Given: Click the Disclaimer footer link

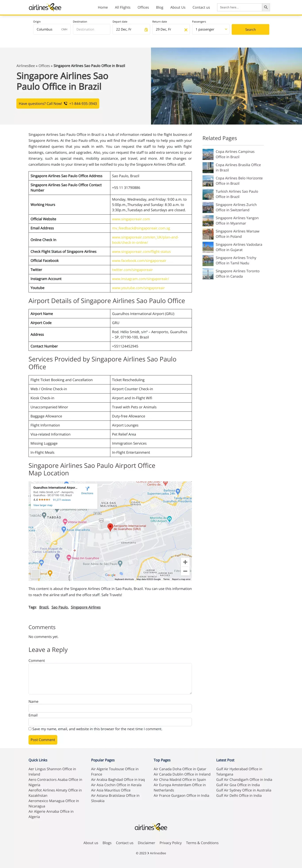Looking at the screenshot, I should point(146,843).
